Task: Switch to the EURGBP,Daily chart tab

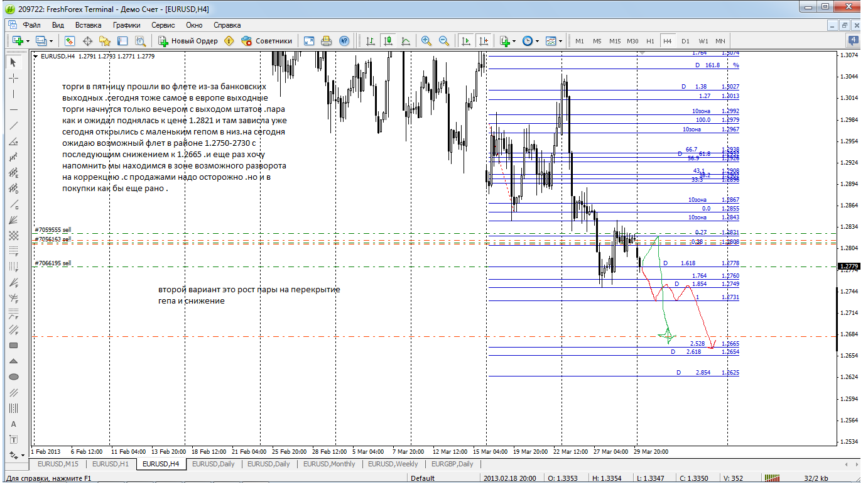Action: point(452,464)
